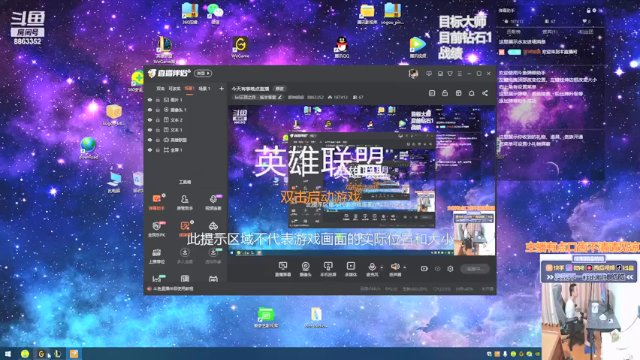Add a 手机投屏 phone cast source
The height and width of the screenshot is (360, 640).
[x=328, y=269]
